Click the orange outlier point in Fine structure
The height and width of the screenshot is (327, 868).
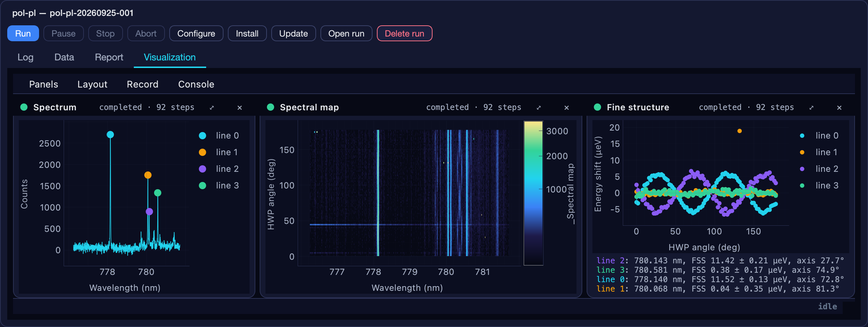click(740, 131)
